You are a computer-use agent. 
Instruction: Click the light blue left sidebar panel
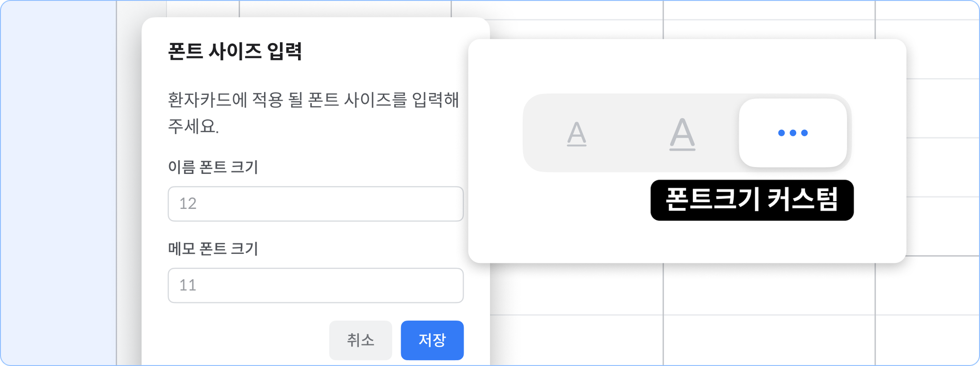58,183
